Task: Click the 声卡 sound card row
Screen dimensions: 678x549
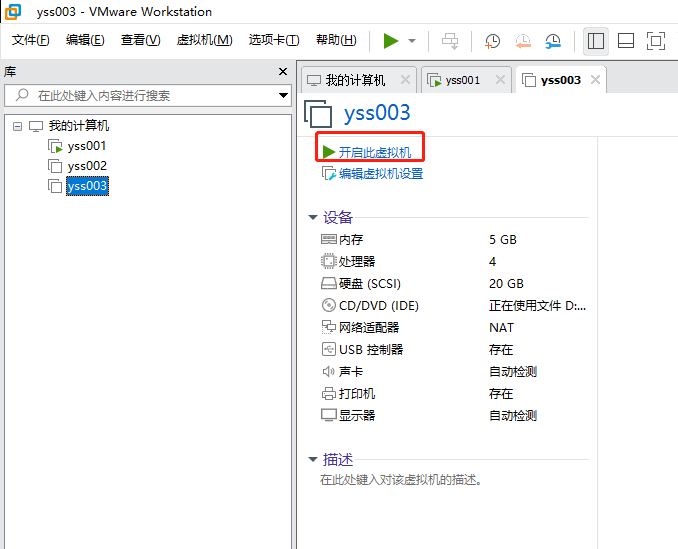Action: [x=454, y=371]
